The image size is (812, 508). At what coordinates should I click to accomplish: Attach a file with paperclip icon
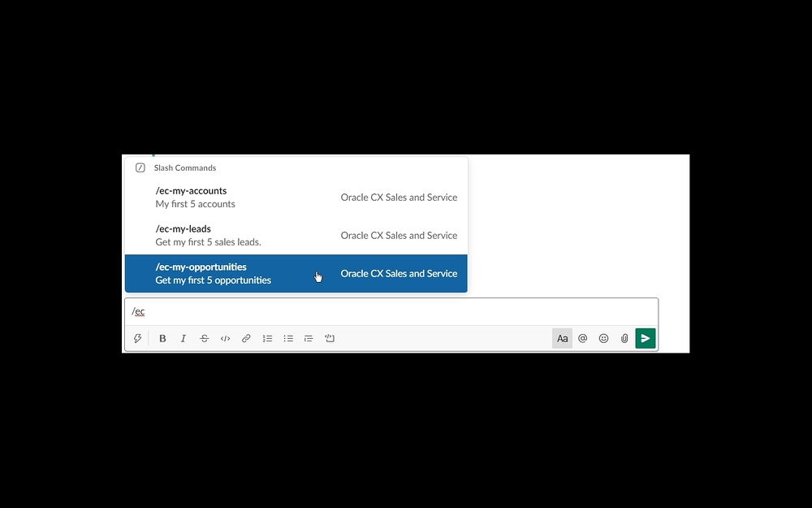click(624, 338)
